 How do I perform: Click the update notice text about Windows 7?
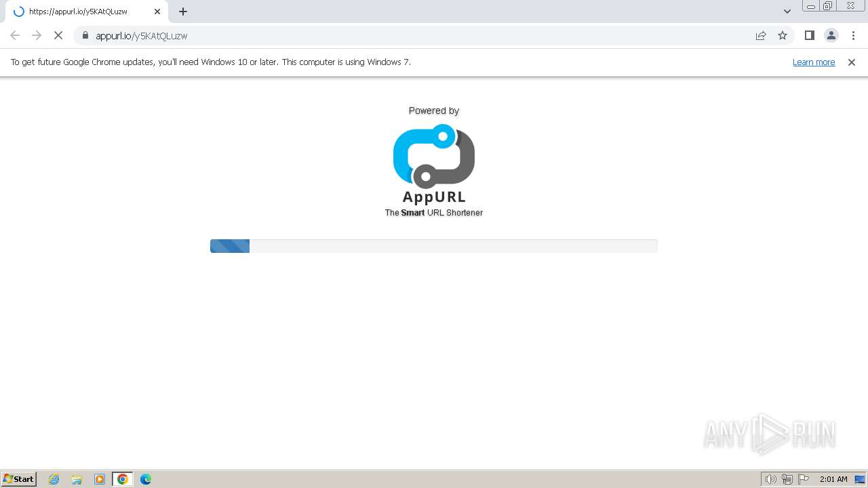(x=211, y=62)
